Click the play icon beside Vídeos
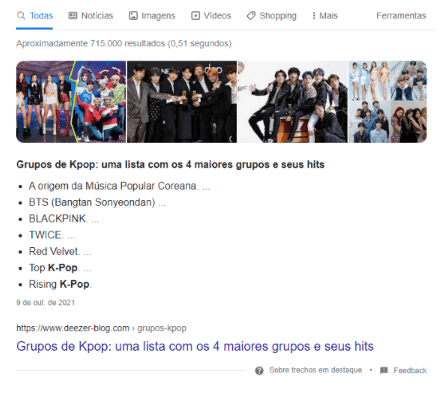 coord(195,16)
